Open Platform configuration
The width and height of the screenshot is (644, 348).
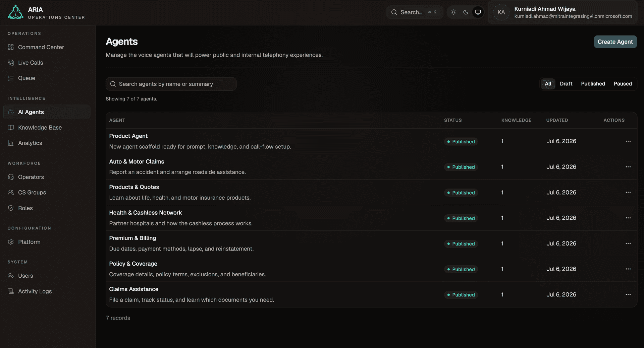(47, 242)
